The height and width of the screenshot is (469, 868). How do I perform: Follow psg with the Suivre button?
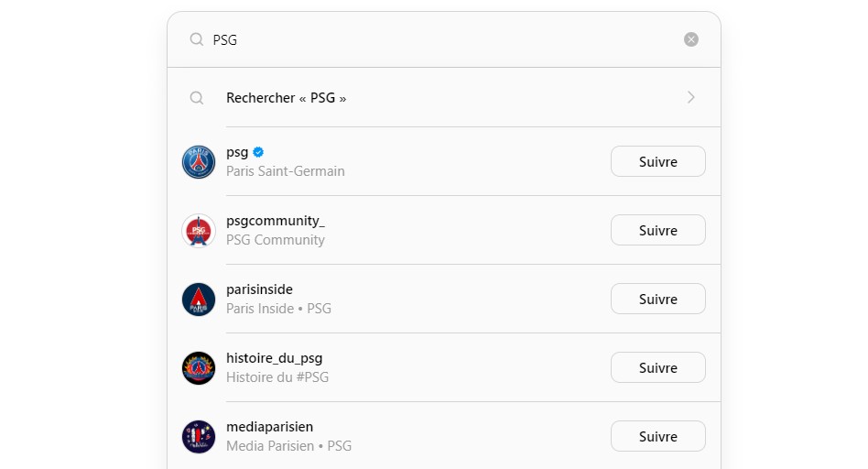pos(658,162)
